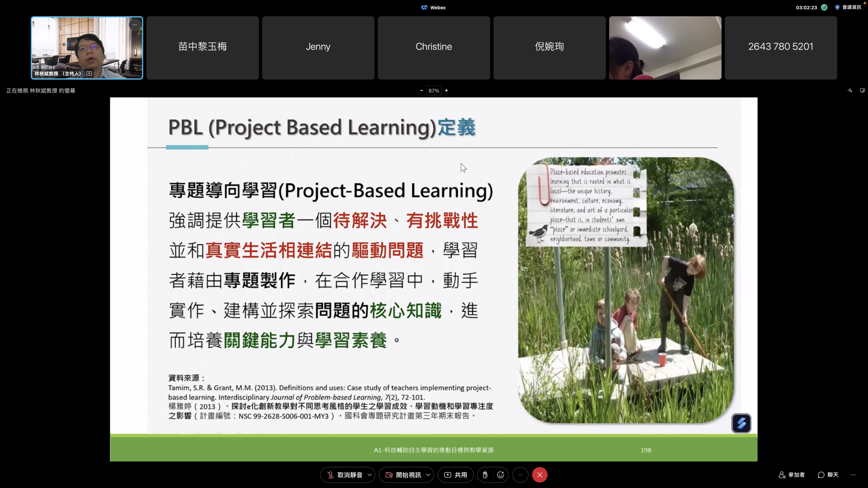868x488 pixels.
Task: Click the 共用 share button
Action: pyautogui.click(x=455, y=475)
